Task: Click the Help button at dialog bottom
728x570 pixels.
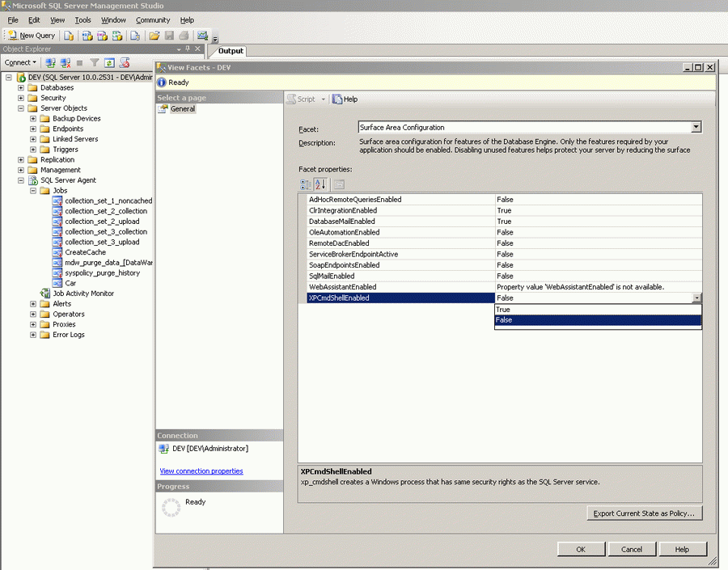Action: tap(682, 549)
